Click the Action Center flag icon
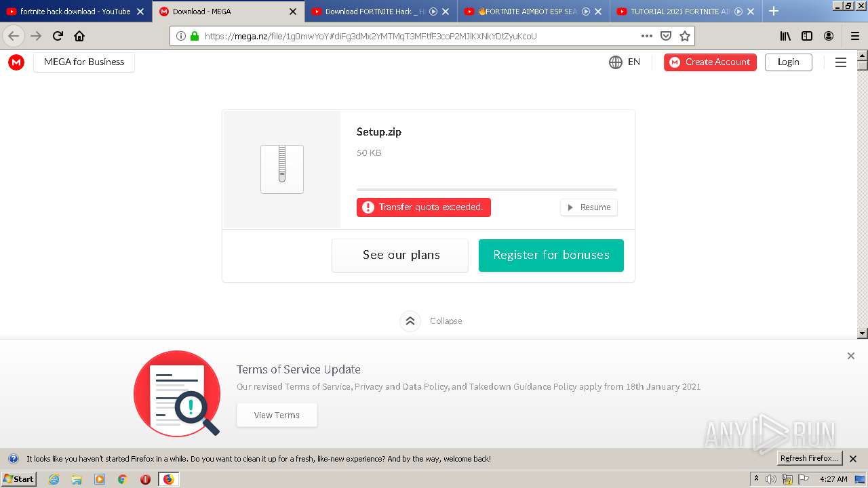Viewport: 868px width, 488px height. coord(804,479)
